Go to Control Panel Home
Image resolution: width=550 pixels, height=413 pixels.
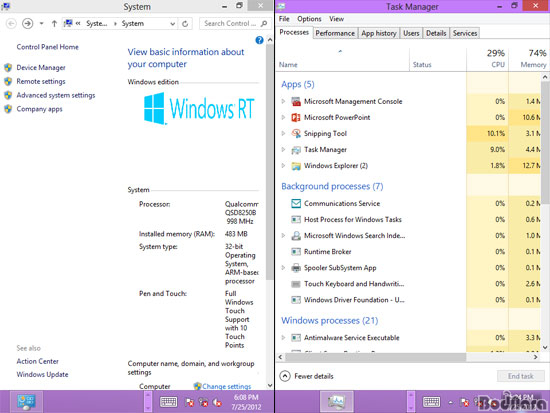(47, 47)
